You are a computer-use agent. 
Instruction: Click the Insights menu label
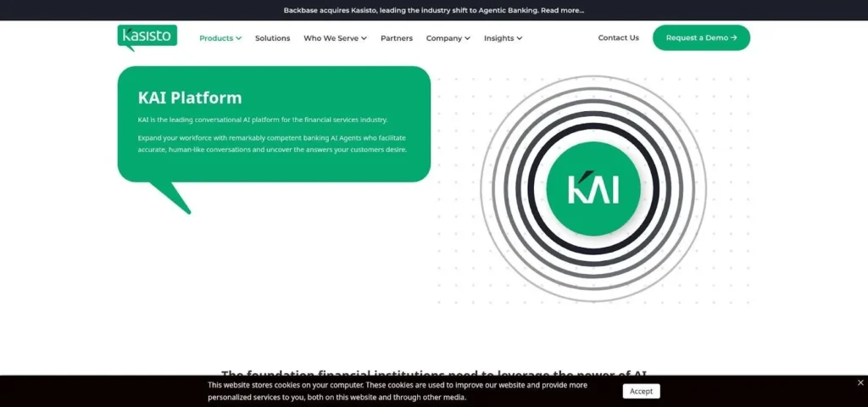pyautogui.click(x=498, y=38)
